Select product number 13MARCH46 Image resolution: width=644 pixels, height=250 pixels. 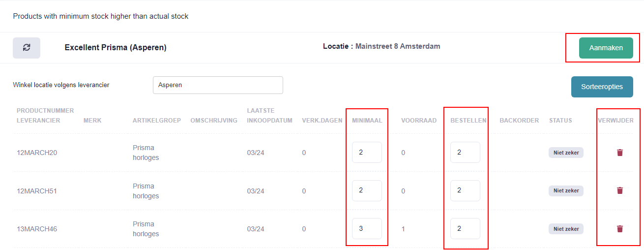tap(37, 229)
